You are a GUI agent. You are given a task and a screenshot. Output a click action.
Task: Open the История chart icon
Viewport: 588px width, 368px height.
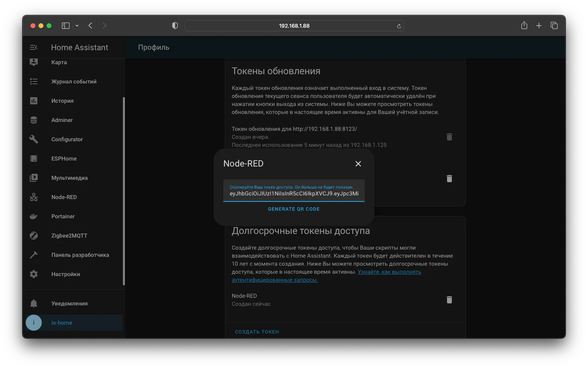(34, 101)
